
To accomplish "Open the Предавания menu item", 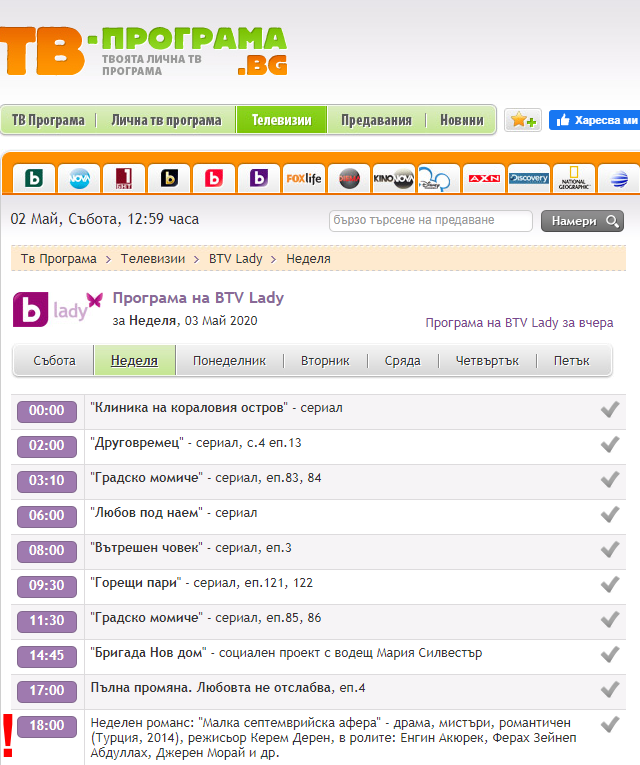I will (376, 120).
